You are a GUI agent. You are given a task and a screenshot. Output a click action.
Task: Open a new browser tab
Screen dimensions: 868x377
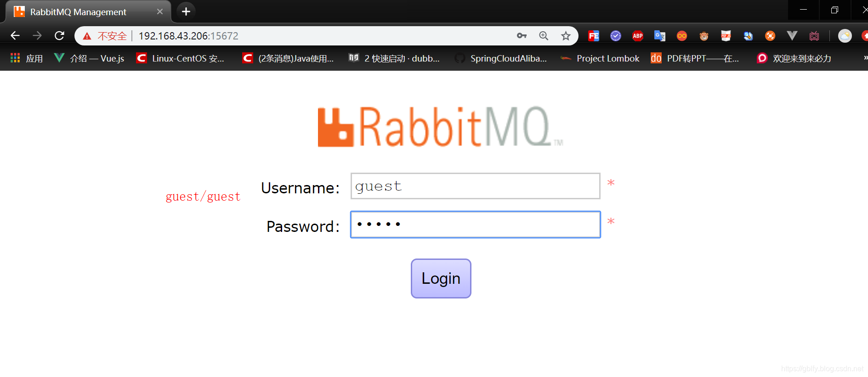(186, 11)
